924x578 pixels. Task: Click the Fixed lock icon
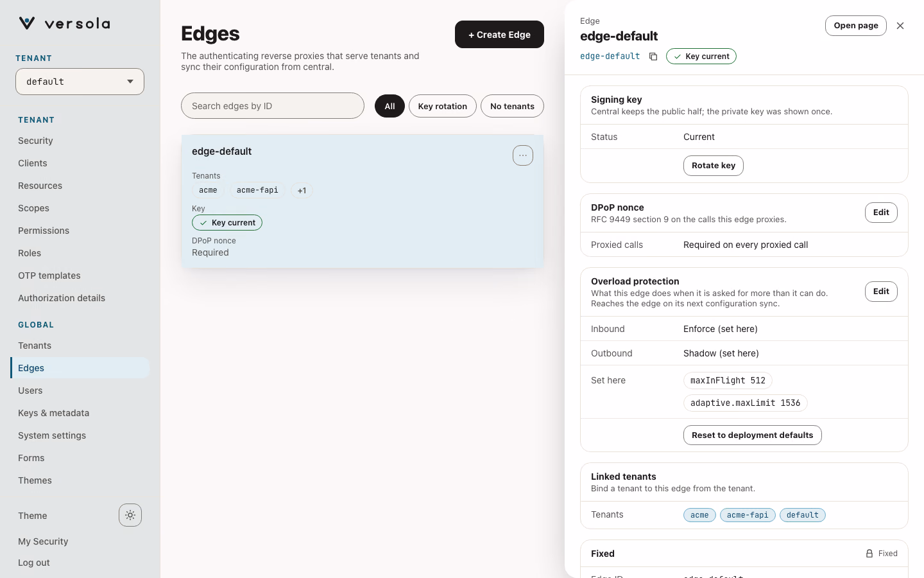(869, 554)
